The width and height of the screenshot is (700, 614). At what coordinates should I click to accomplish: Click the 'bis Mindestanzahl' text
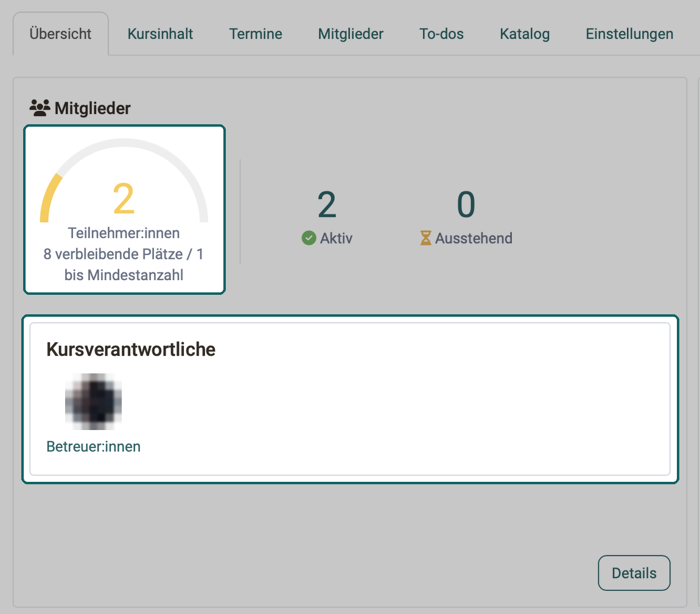[124, 275]
